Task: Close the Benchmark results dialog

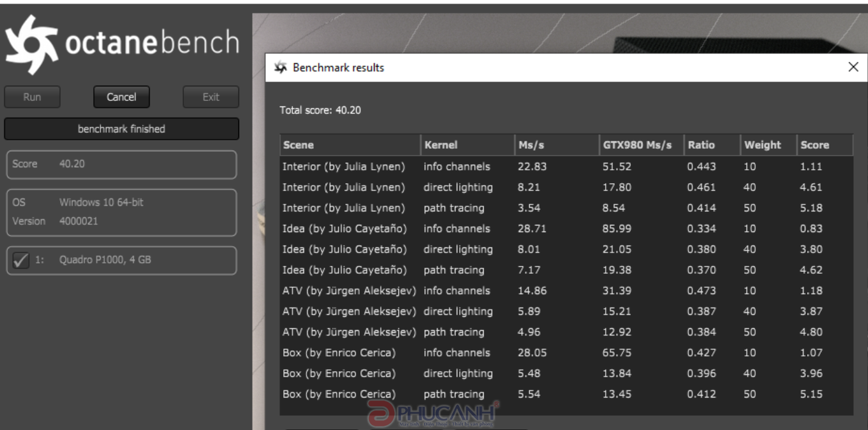Action: [x=853, y=67]
